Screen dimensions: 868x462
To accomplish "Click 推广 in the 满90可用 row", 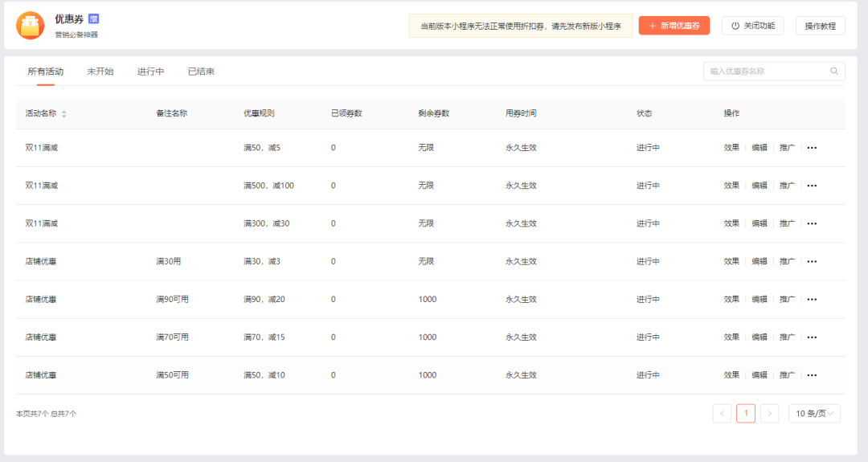I will [x=787, y=300].
